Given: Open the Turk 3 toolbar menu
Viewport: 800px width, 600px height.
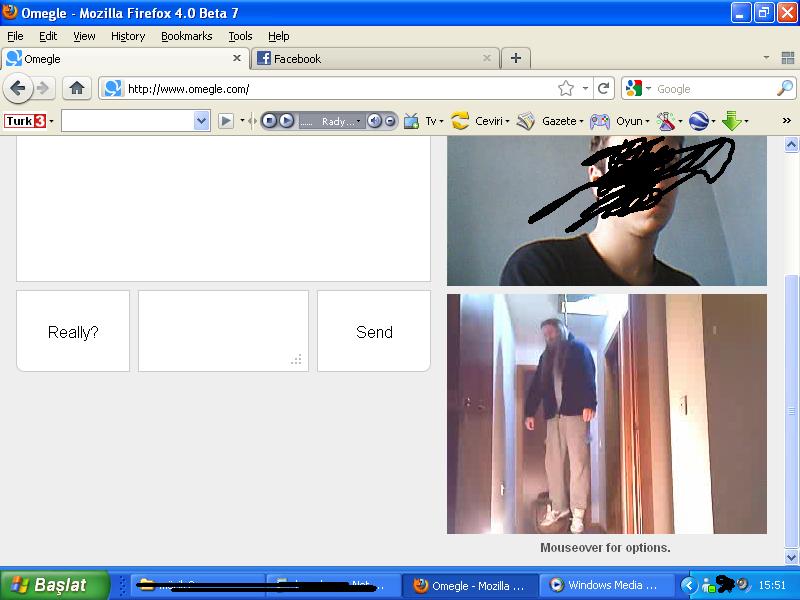Looking at the screenshot, I should [x=27, y=120].
